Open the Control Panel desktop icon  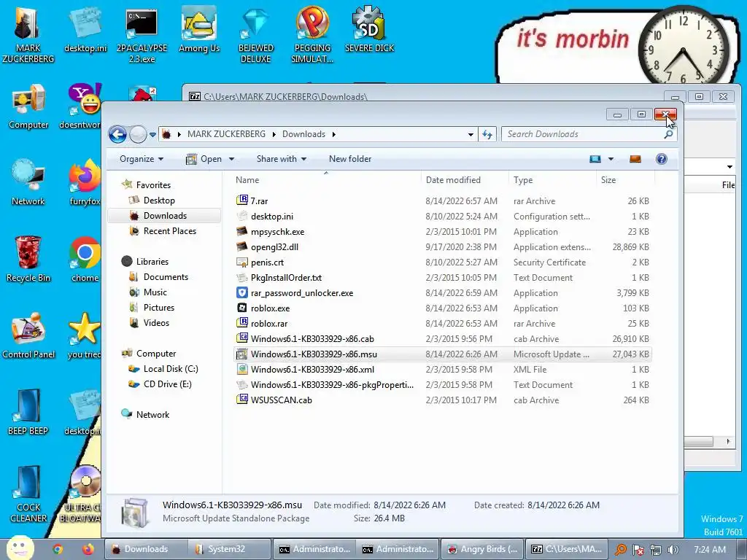28,335
